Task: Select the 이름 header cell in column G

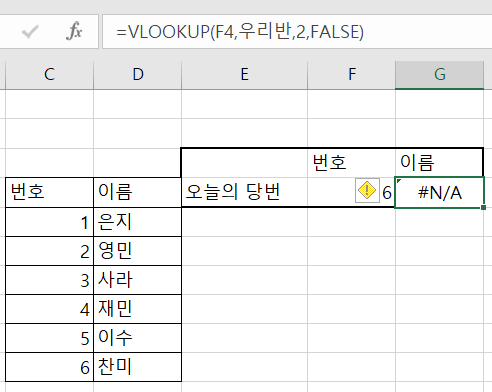Action: tap(439, 163)
